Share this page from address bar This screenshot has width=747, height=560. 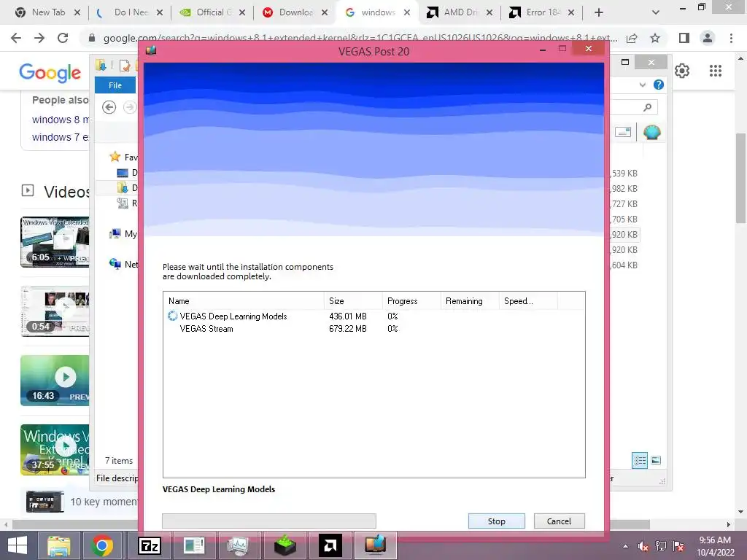[632, 38]
